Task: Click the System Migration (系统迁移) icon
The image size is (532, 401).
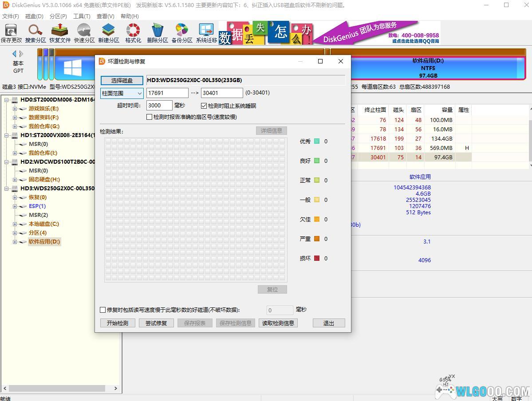Action: [x=206, y=33]
